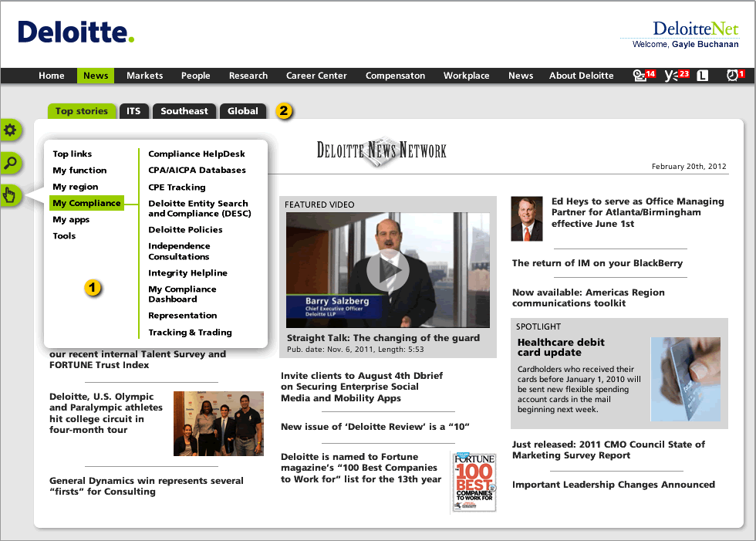756x541 pixels.
Task: Click the DeloitteNet logo
Action: (x=695, y=29)
